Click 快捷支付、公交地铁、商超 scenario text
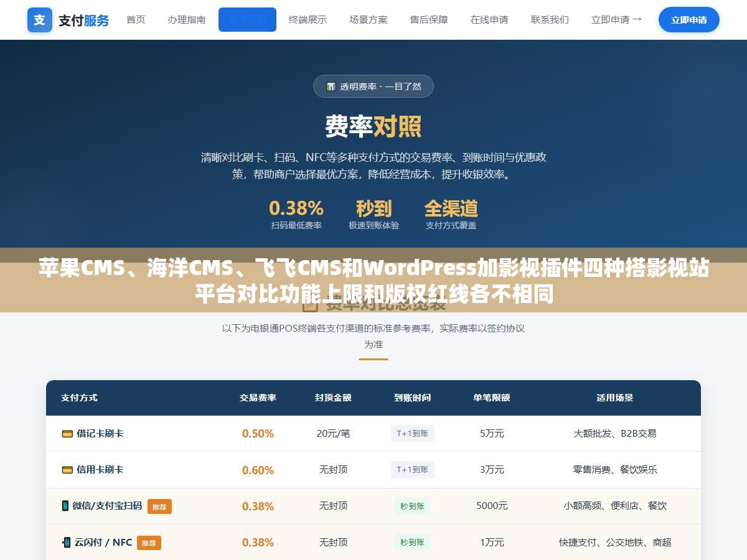 coord(615,543)
